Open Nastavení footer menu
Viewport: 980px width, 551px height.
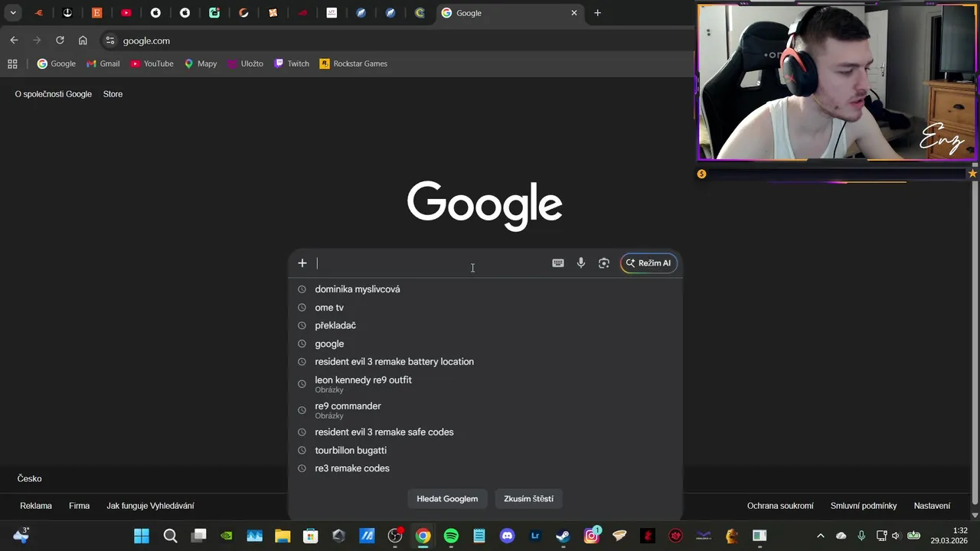(x=932, y=506)
